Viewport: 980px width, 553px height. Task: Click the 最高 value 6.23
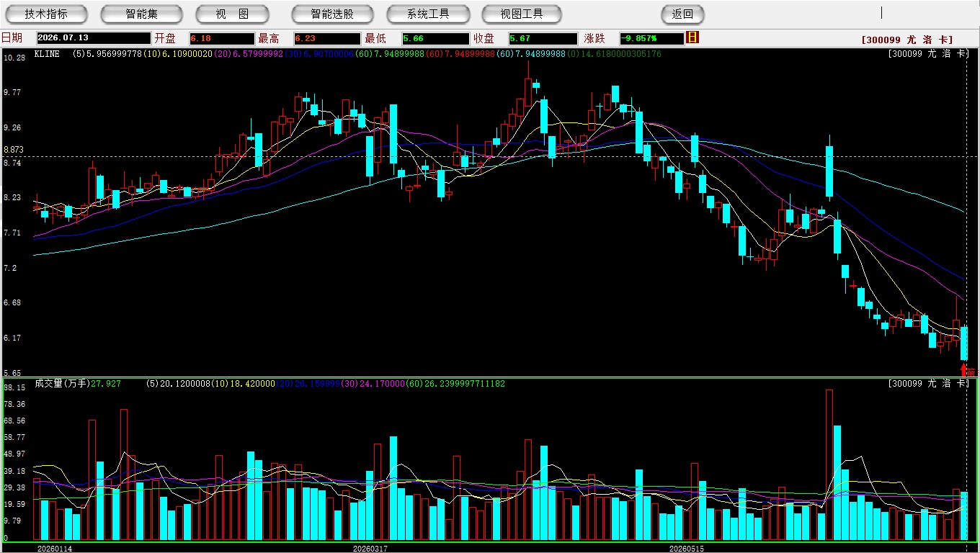[x=327, y=38]
